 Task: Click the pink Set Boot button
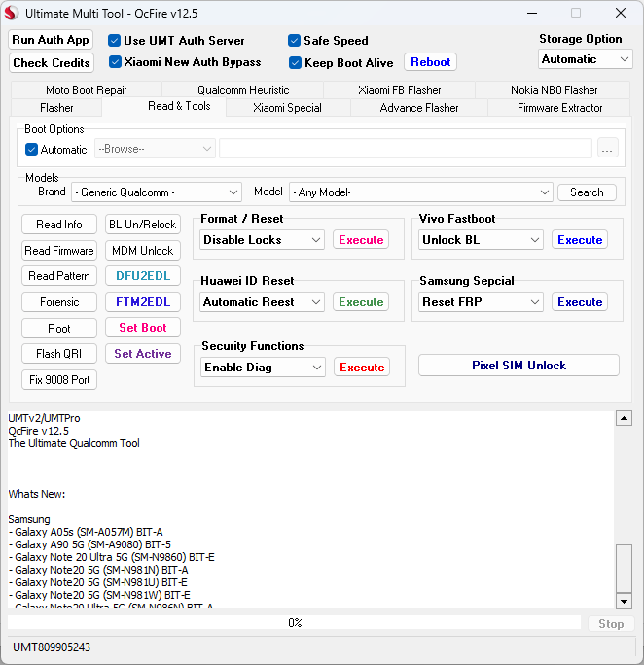pyautogui.click(x=143, y=328)
